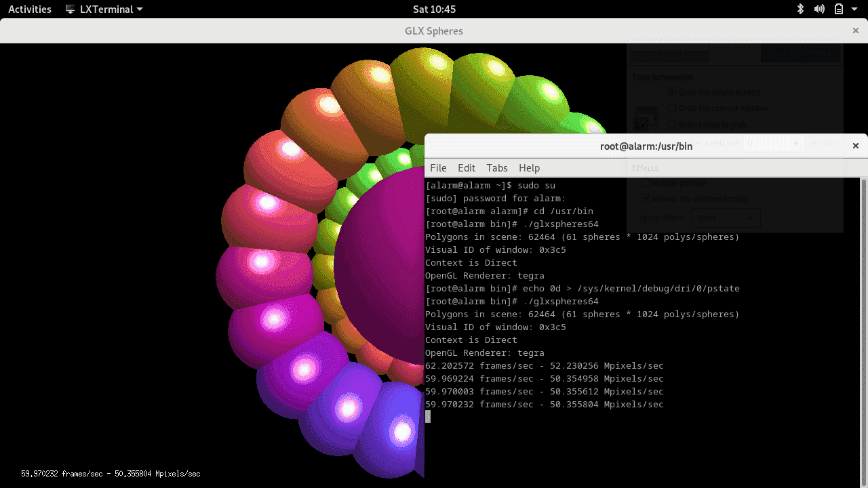Open the Help menu in LXTerminal
This screenshot has height=488, width=868.
tap(530, 168)
